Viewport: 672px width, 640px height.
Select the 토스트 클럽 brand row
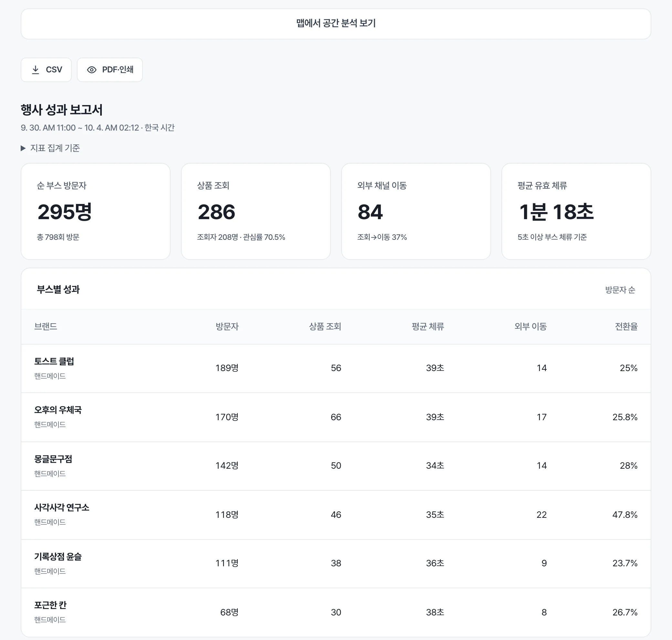(336, 368)
